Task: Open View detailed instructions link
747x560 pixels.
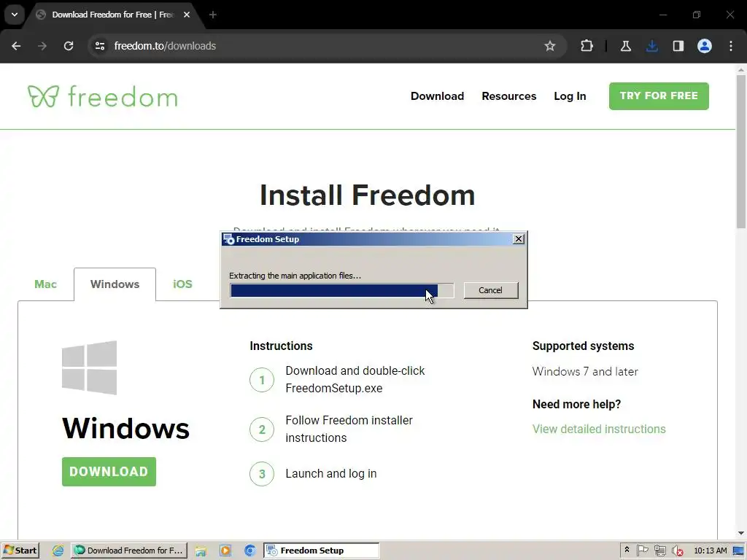Action: tap(599, 429)
